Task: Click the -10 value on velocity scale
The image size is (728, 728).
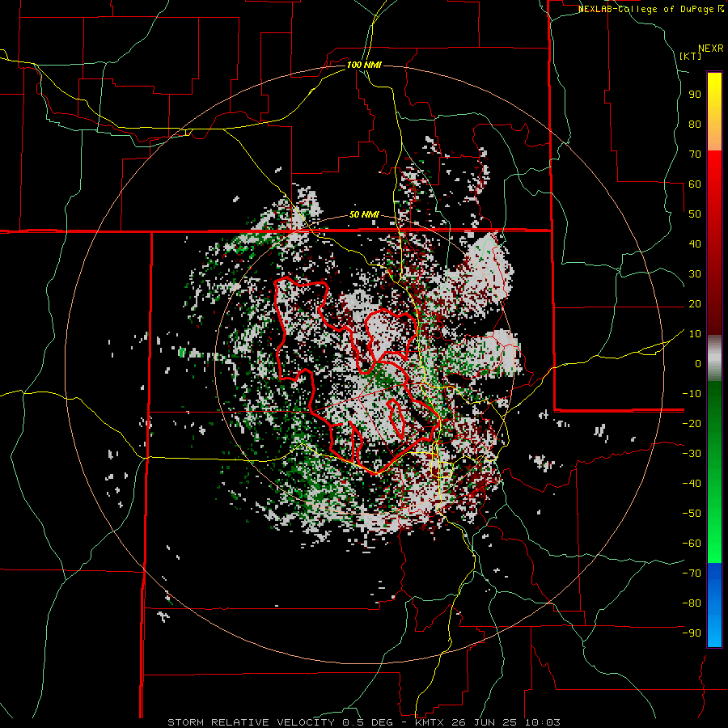Action: pos(692,394)
